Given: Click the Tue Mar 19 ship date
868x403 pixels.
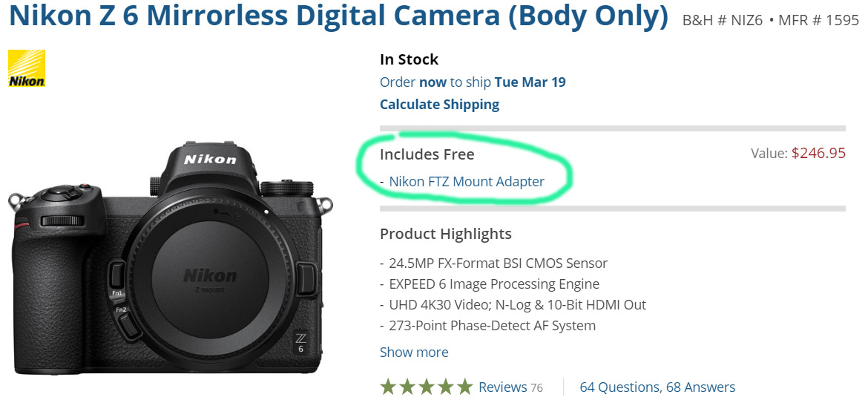Looking at the screenshot, I should 530,82.
